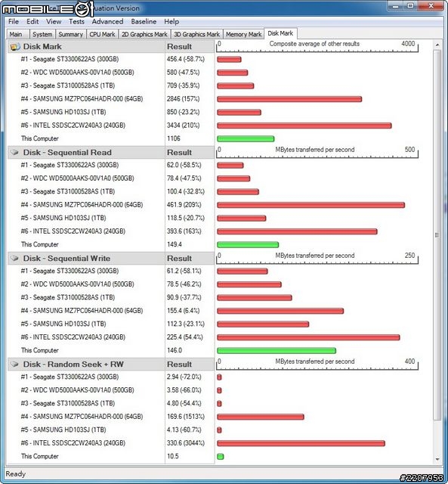This screenshot has height=484, width=448.
Task: Select Disk Mark result 850 (-23.2%)
Action: point(183,112)
